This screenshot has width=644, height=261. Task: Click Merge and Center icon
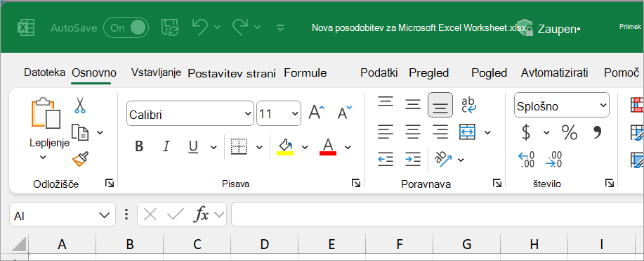(468, 132)
